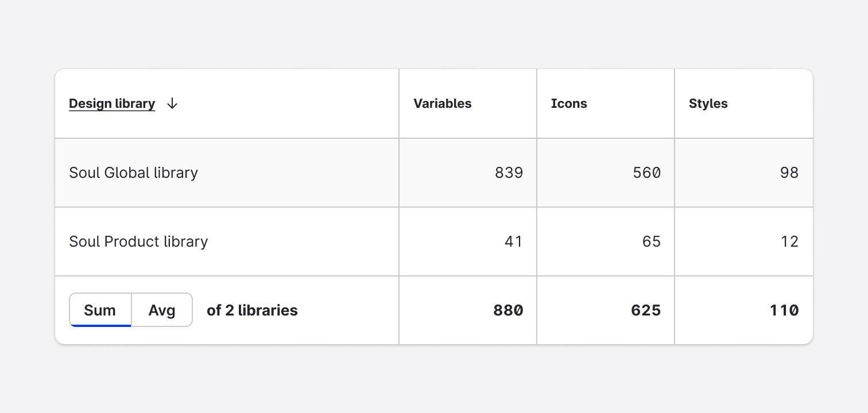The width and height of the screenshot is (868, 413).
Task: Sort the table by Design library
Action: (x=112, y=104)
